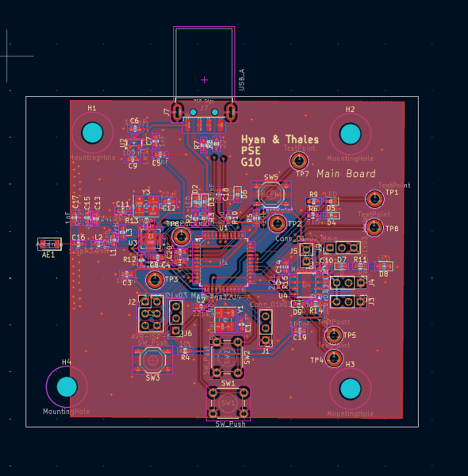Select capacitor C19
The image size is (468, 476).
point(300,331)
